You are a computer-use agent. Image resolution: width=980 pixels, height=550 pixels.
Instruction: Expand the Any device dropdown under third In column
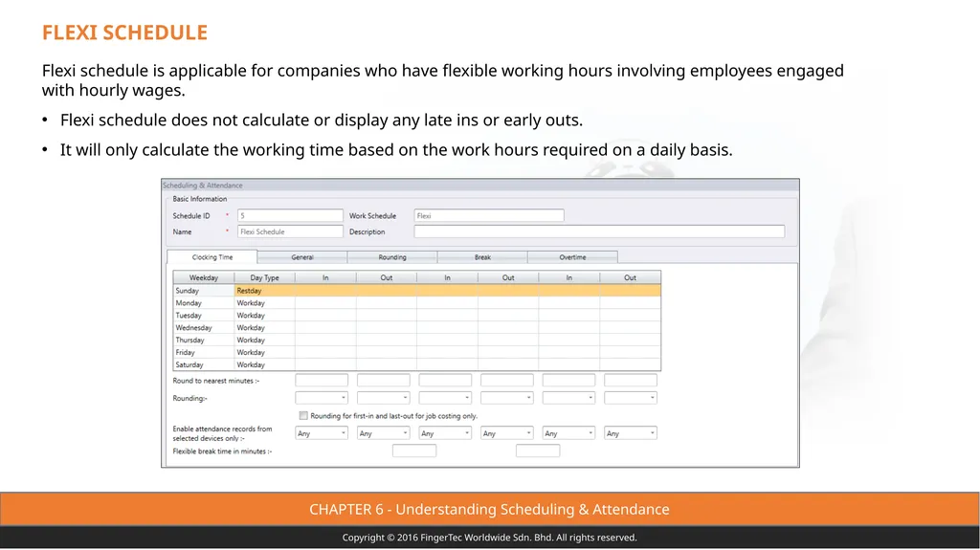click(568, 433)
